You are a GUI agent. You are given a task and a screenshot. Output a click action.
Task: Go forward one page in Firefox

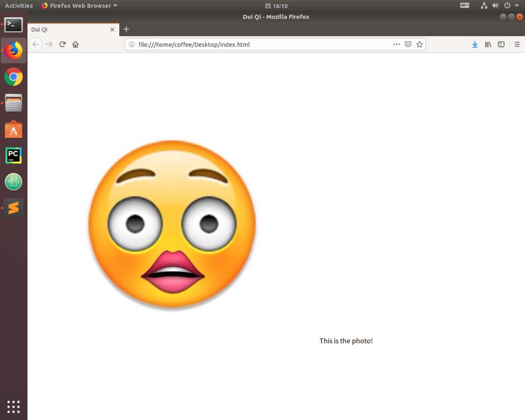click(x=49, y=44)
